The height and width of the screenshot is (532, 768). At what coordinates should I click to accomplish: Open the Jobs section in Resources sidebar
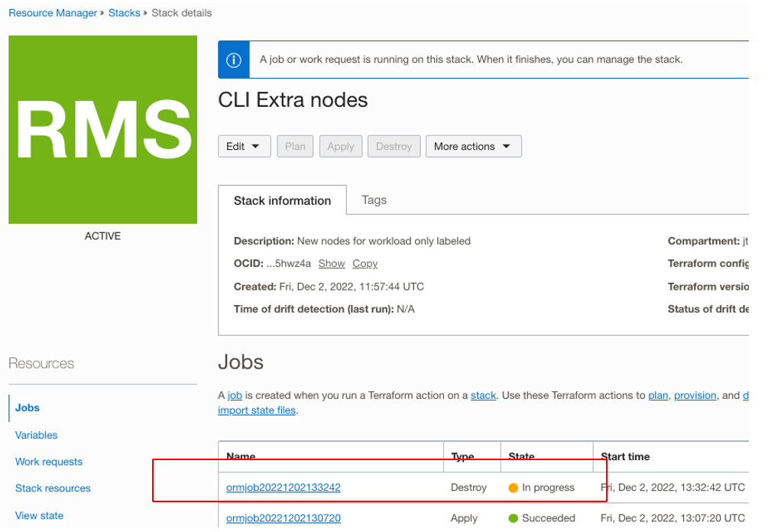[27, 407]
